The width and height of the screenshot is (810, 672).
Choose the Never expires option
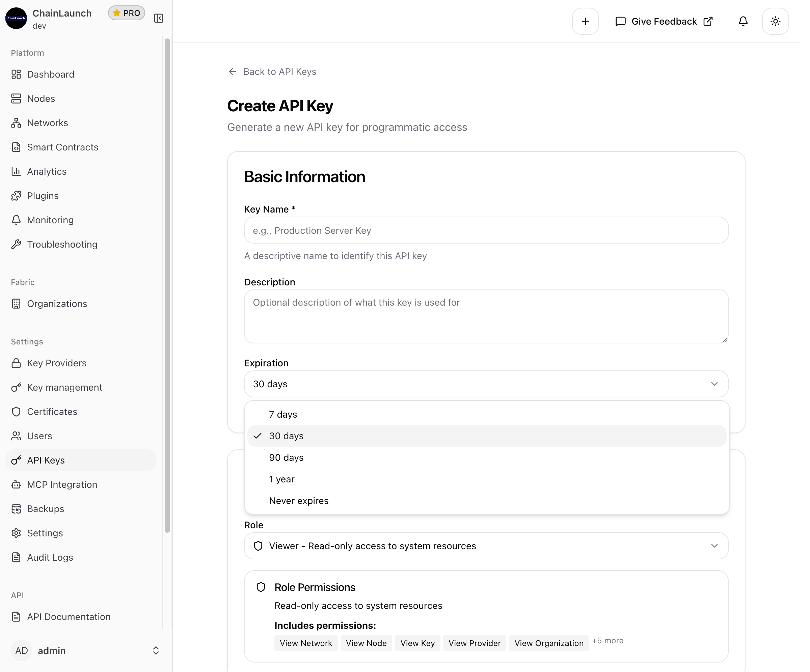coord(299,501)
